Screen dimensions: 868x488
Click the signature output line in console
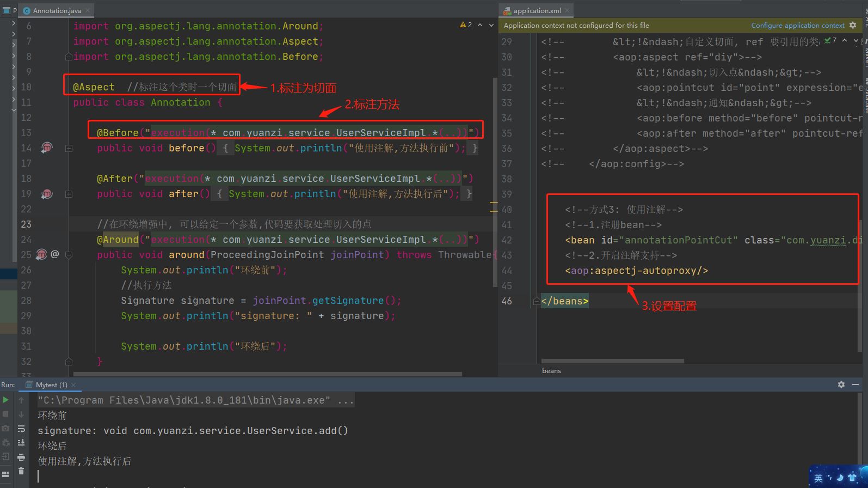(x=193, y=431)
